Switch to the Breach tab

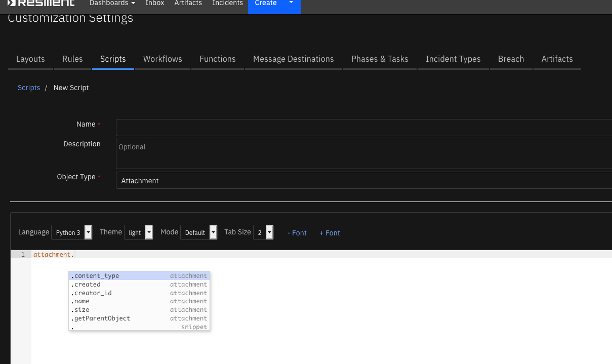511,59
